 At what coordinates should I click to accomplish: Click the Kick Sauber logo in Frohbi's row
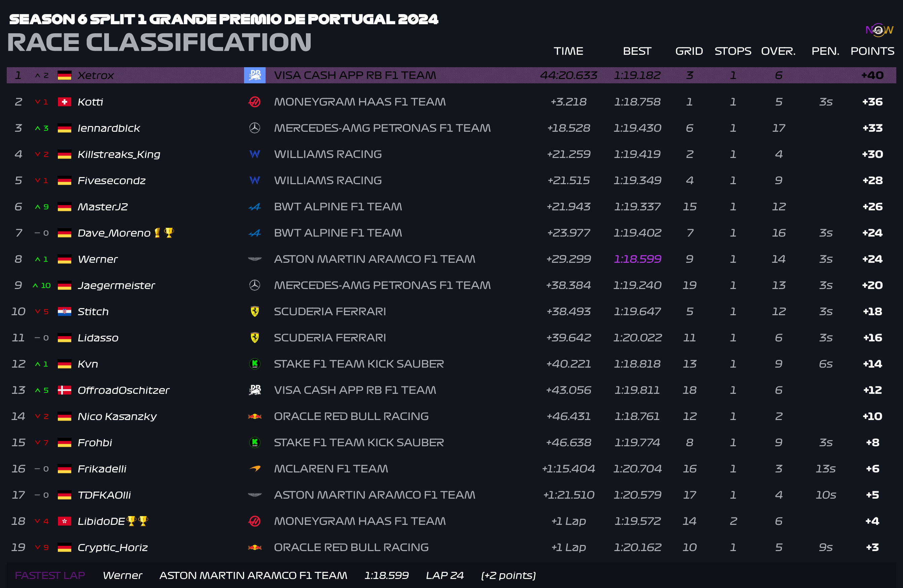(254, 443)
